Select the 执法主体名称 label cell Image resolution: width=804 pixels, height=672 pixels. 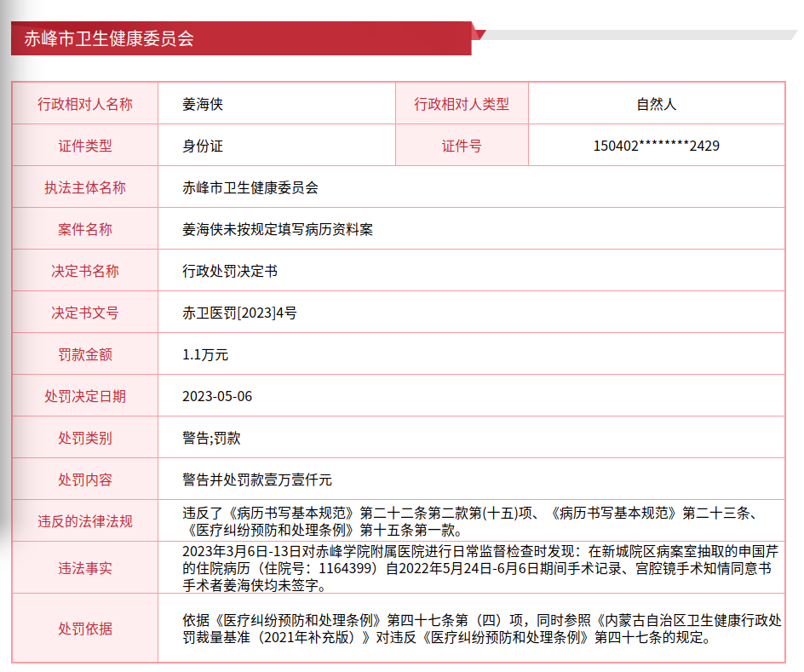85,187
